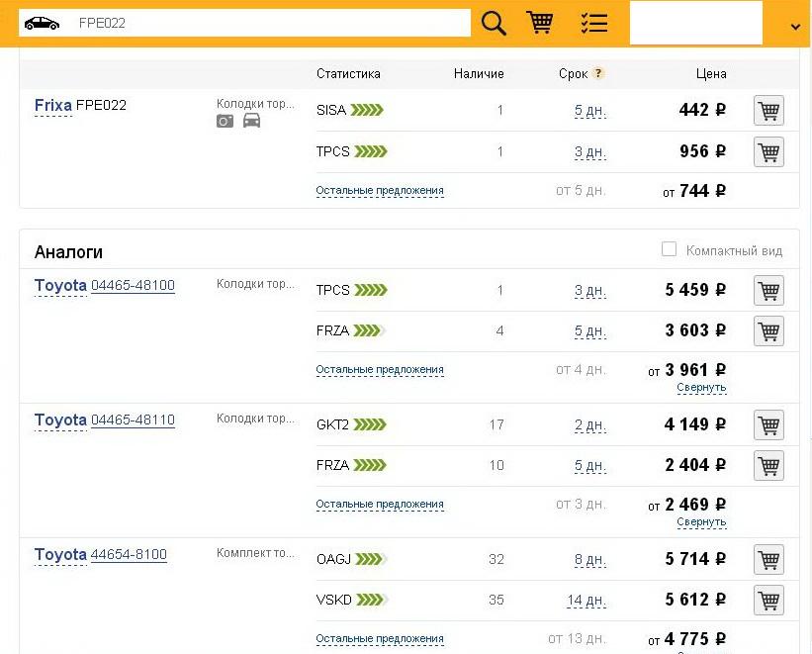
Task: Show Остальные предложения for Toyota 04465-48100
Action: (380, 370)
